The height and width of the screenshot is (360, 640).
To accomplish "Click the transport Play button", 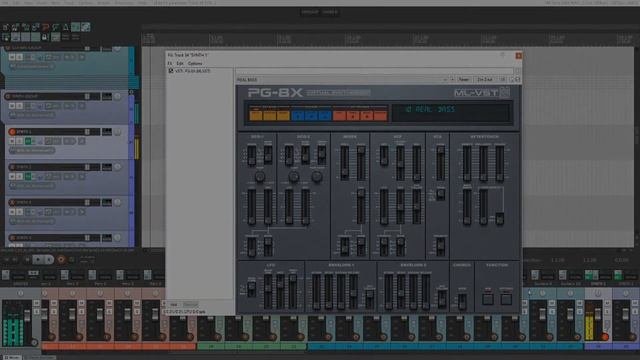I will point(38,259).
